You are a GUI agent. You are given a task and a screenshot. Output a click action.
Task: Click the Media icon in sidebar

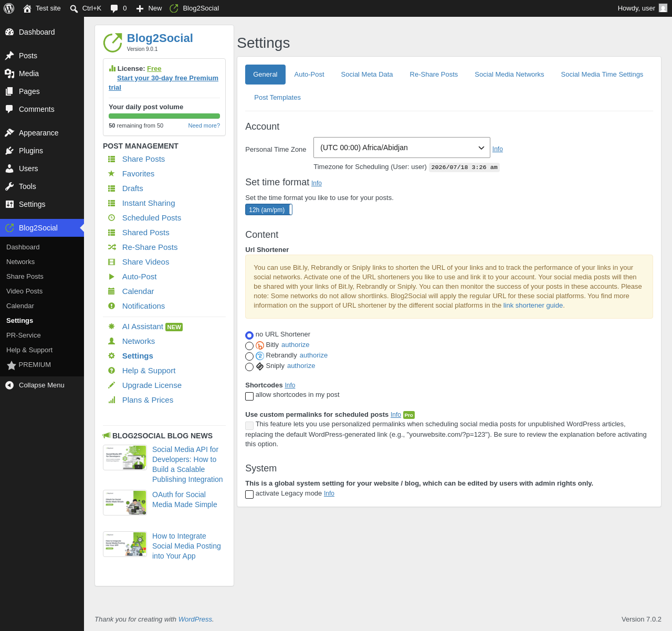pyautogui.click(x=9, y=73)
